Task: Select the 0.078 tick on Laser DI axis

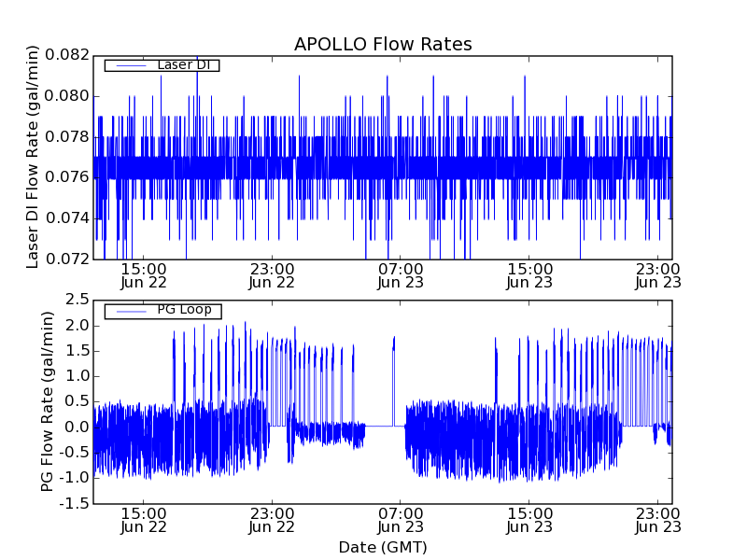Action: point(67,136)
